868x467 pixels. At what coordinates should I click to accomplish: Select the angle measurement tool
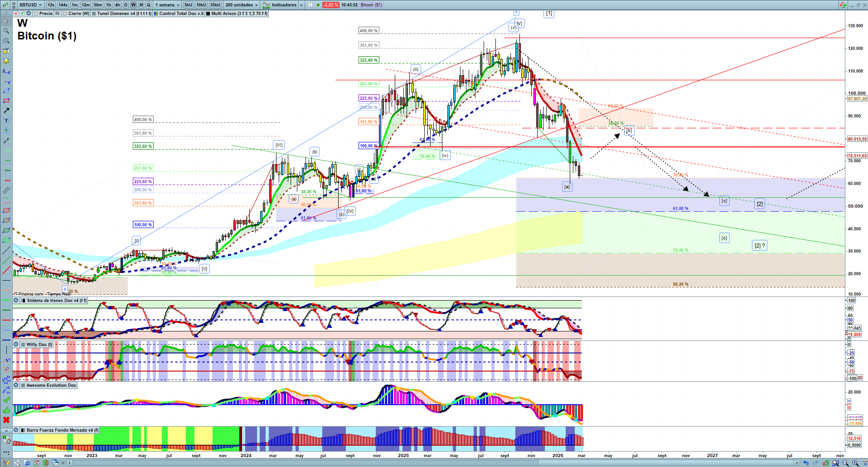(6, 360)
